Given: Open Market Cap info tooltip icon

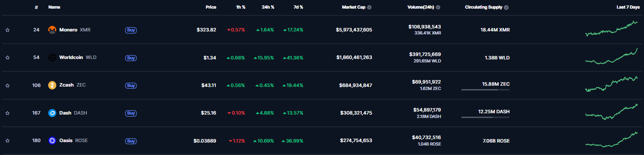Looking at the screenshot, I should click(x=370, y=7).
